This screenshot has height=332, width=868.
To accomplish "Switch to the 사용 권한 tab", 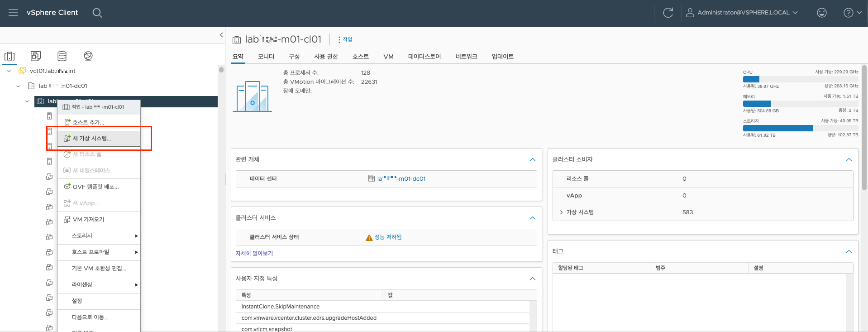I will 326,57.
